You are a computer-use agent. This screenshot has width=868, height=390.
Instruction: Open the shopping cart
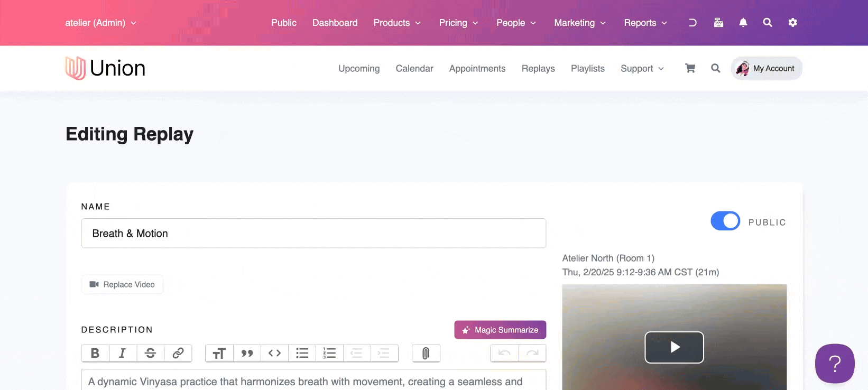click(x=690, y=68)
